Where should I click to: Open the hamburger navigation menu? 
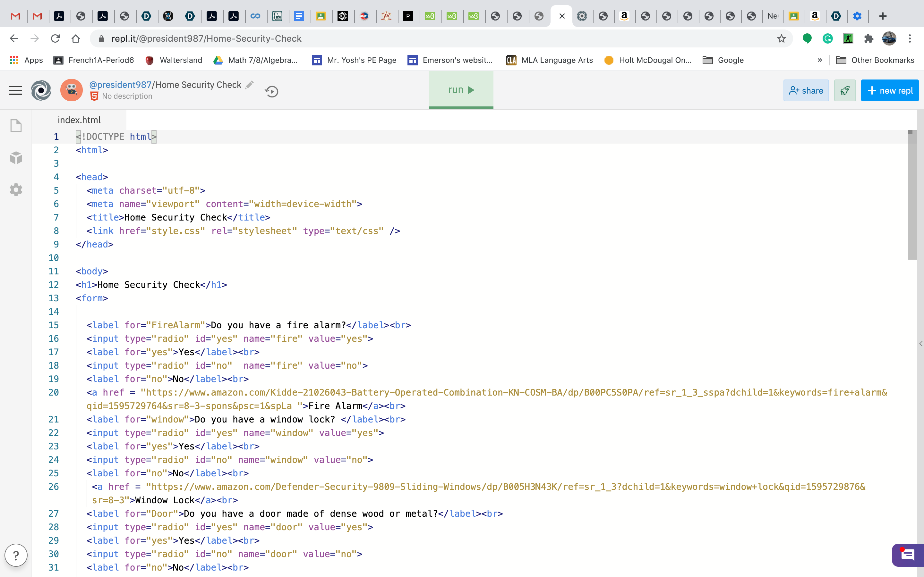pos(15,90)
